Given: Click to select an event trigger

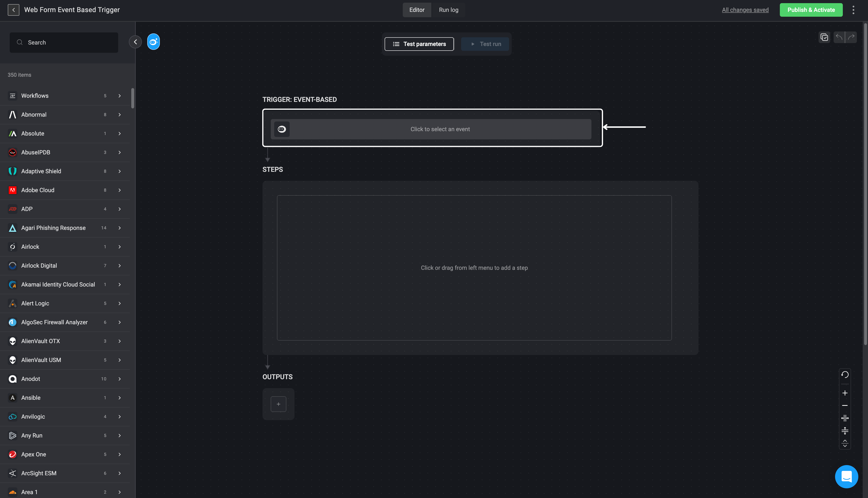Looking at the screenshot, I should coord(431,129).
